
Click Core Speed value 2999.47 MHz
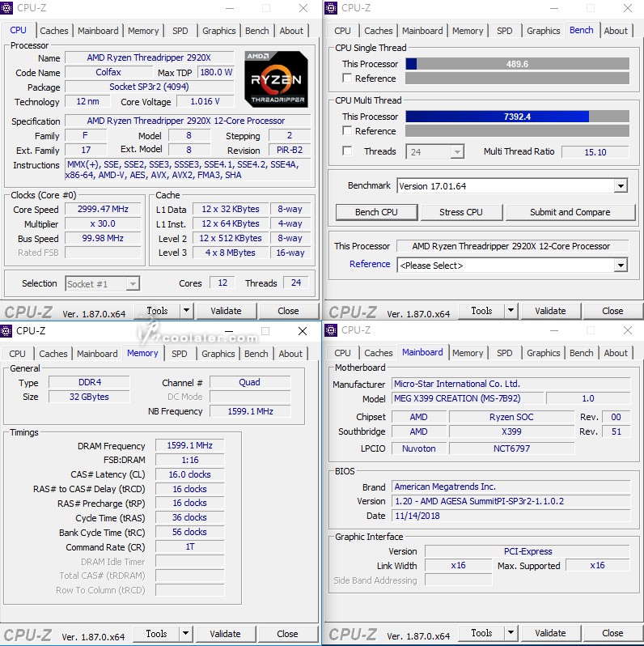pos(103,210)
